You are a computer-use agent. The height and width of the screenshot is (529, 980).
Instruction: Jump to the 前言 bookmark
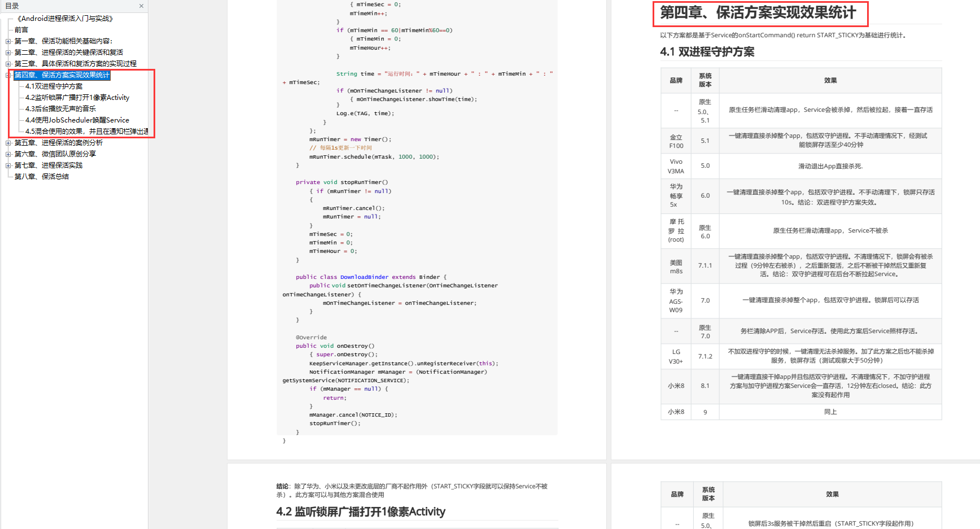pos(21,30)
